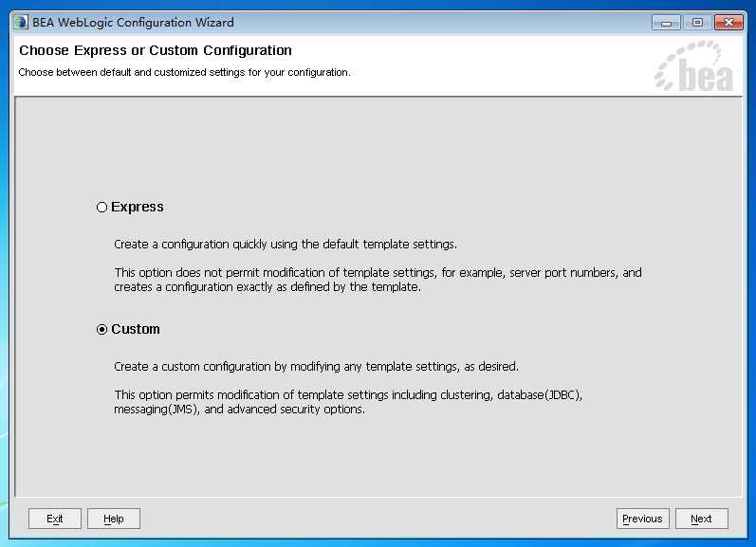Select the Express radio button
This screenshot has height=547, width=756.
pos(101,208)
